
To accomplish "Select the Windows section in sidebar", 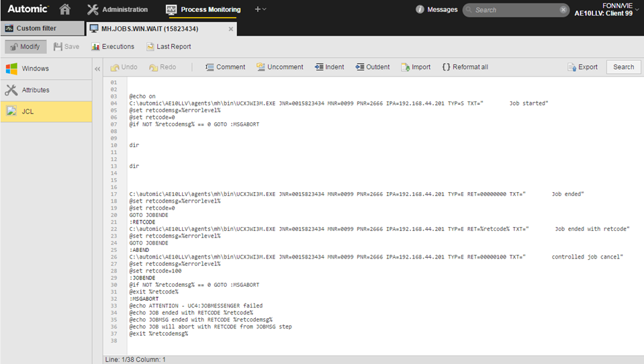I will point(46,69).
